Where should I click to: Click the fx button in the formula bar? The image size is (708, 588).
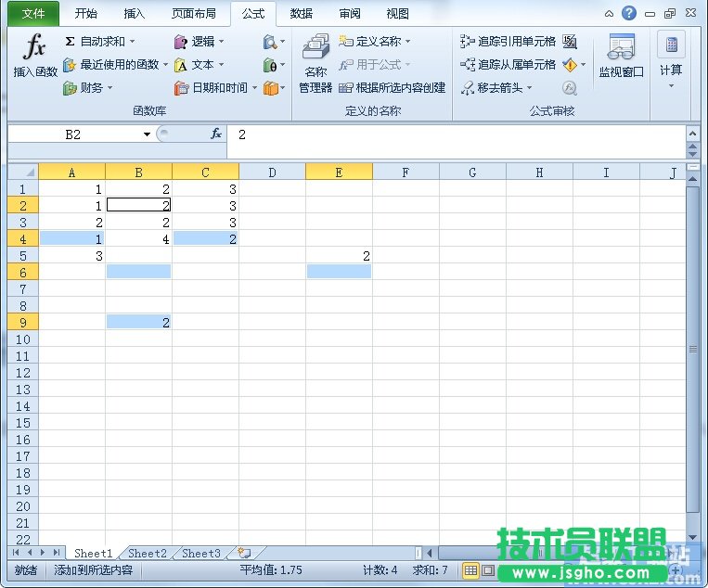(216, 134)
